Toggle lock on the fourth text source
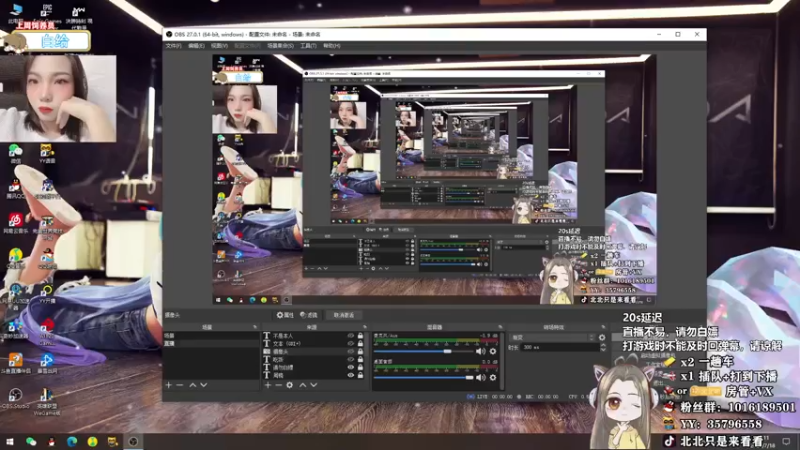This screenshot has width=800, height=450. point(361,359)
